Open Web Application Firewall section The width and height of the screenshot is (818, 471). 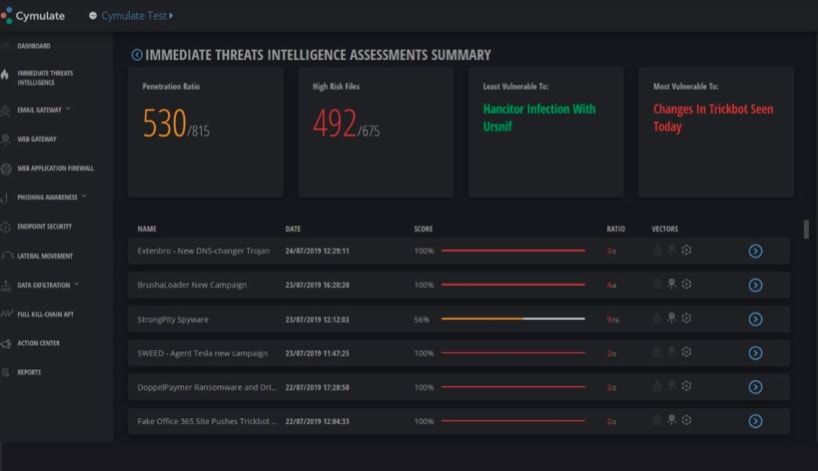coord(55,168)
